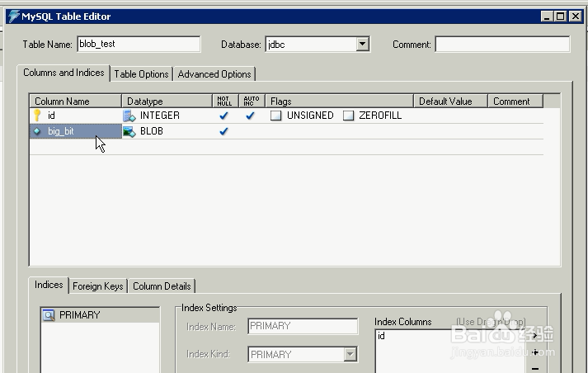Viewport: 588px width, 373px height.
Task: Click the BLOB datatype icon
Action: pos(129,131)
